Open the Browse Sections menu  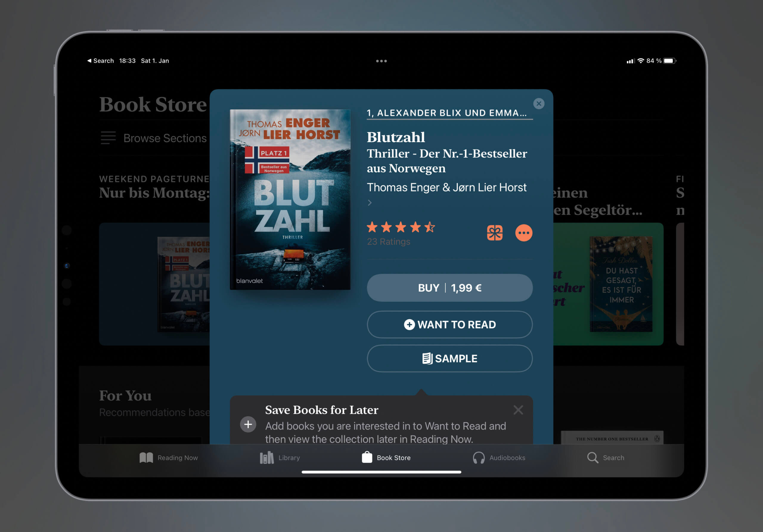[x=153, y=138]
